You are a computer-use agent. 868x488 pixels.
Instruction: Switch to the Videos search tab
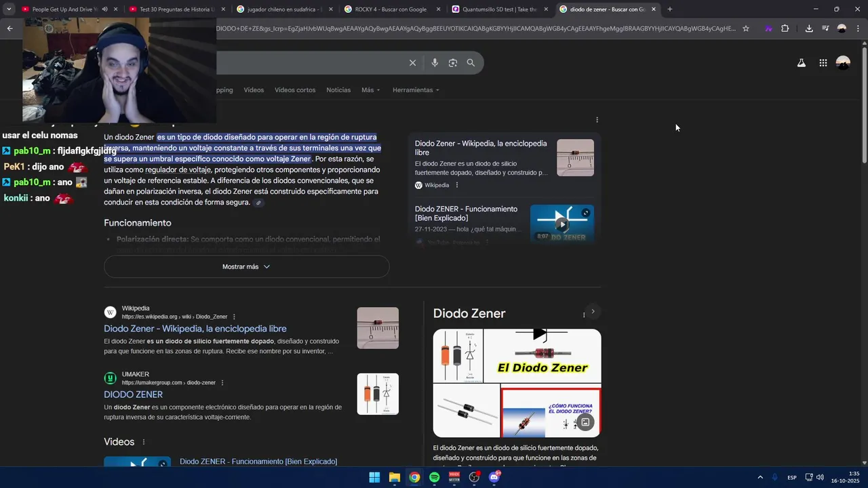pyautogui.click(x=254, y=90)
